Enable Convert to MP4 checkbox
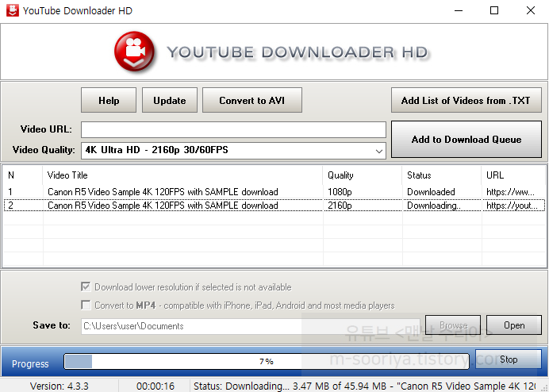Viewport: 549px width, 392px height. click(x=86, y=306)
